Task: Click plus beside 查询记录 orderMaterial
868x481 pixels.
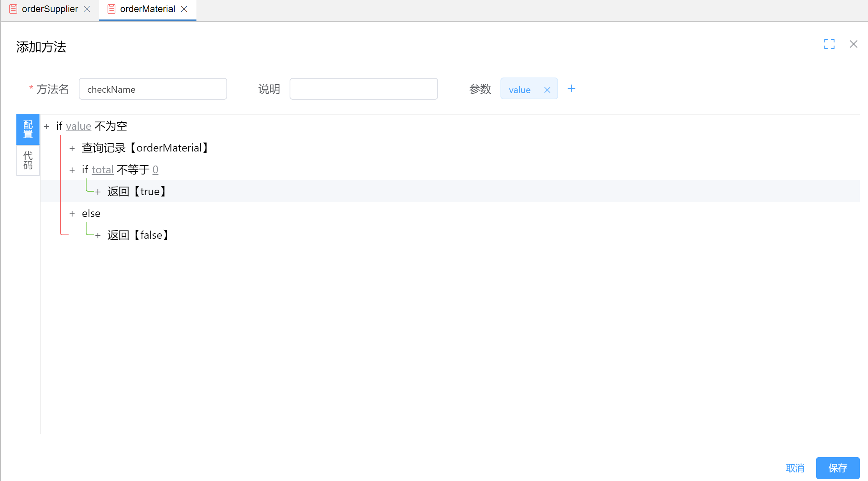Action: 72,148
